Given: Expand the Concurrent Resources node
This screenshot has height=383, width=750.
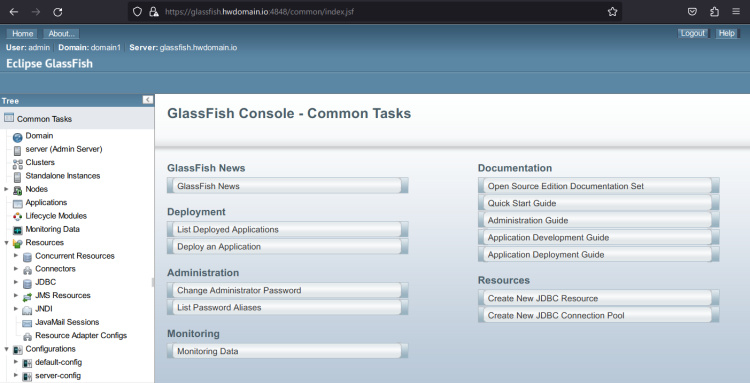Looking at the screenshot, I should click(x=16, y=256).
